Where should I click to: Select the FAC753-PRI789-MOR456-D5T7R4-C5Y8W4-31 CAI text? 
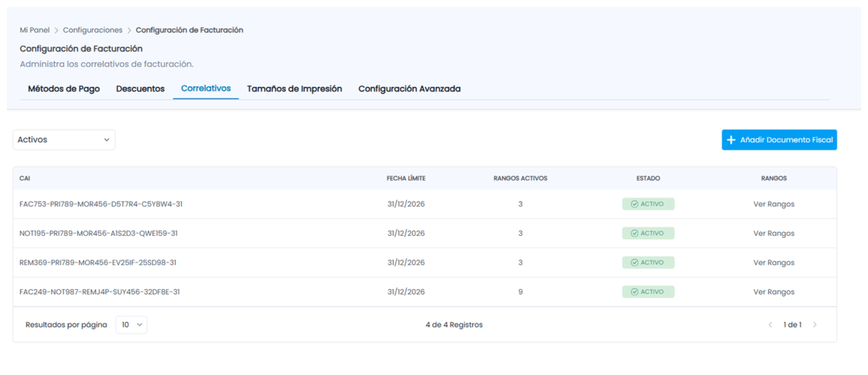[101, 204]
